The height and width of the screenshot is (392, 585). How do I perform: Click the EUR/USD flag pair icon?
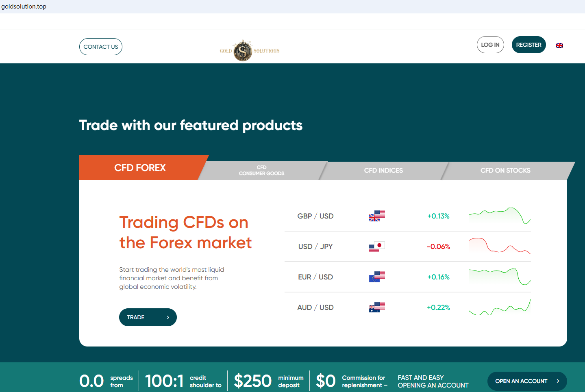[x=377, y=277]
